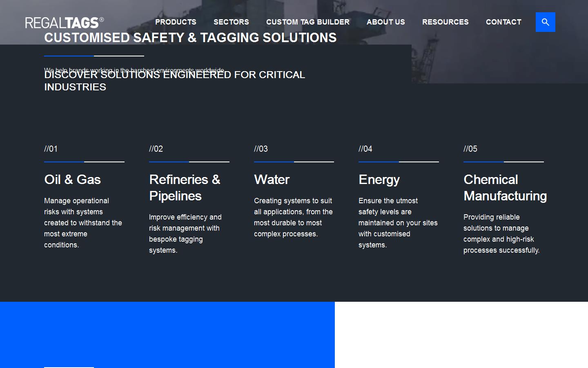Click the Water sector description paragraph
The image size is (588, 368).
[x=293, y=217]
